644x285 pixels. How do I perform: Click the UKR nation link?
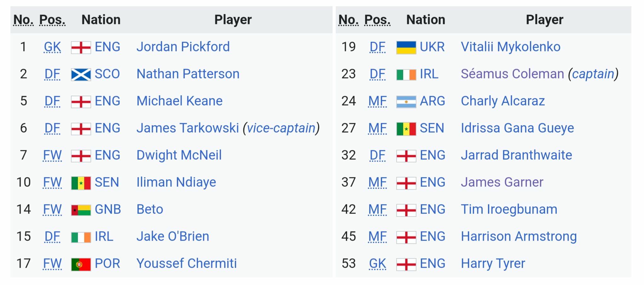click(x=432, y=47)
